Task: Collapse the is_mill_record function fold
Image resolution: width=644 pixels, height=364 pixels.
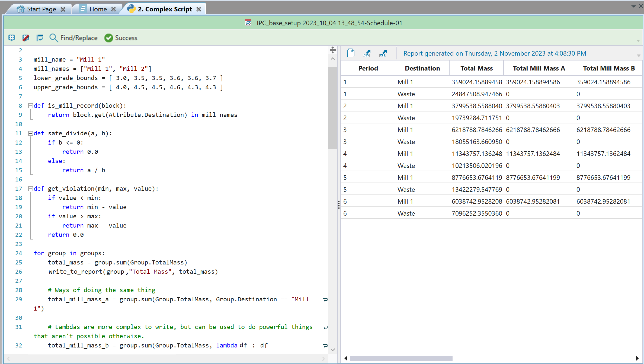Action: [x=31, y=106]
